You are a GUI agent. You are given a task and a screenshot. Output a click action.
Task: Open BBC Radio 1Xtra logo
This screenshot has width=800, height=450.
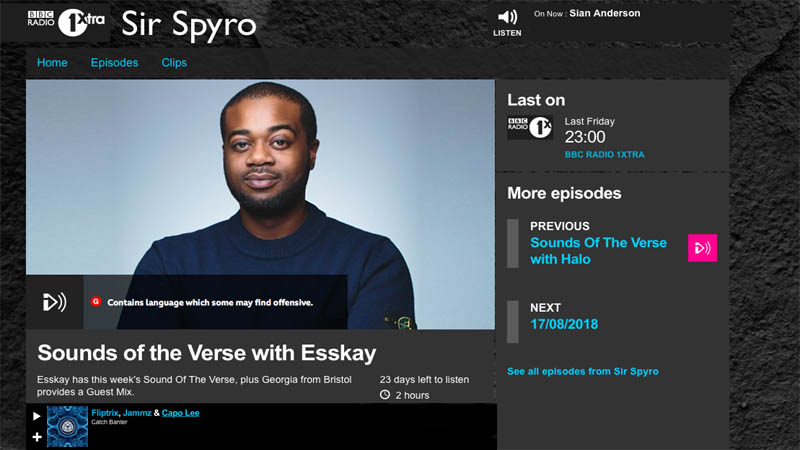pyautogui.click(x=66, y=22)
